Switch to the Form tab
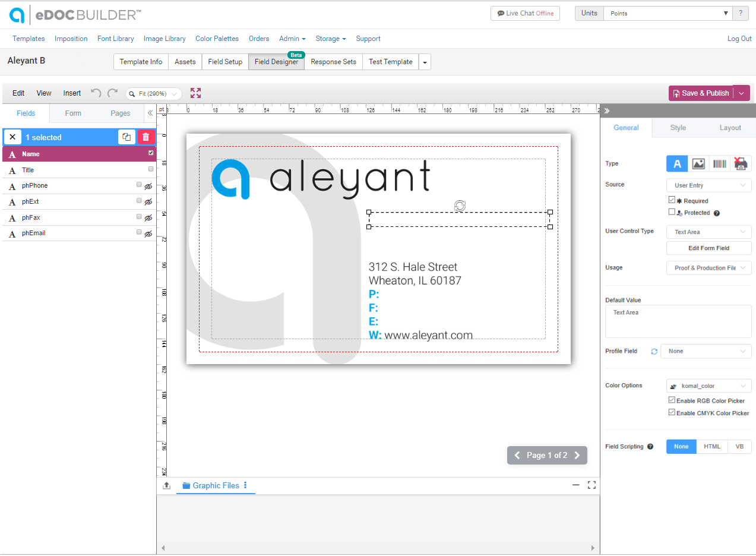The width and height of the screenshot is (756, 556). pyautogui.click(x=73, y=113)
